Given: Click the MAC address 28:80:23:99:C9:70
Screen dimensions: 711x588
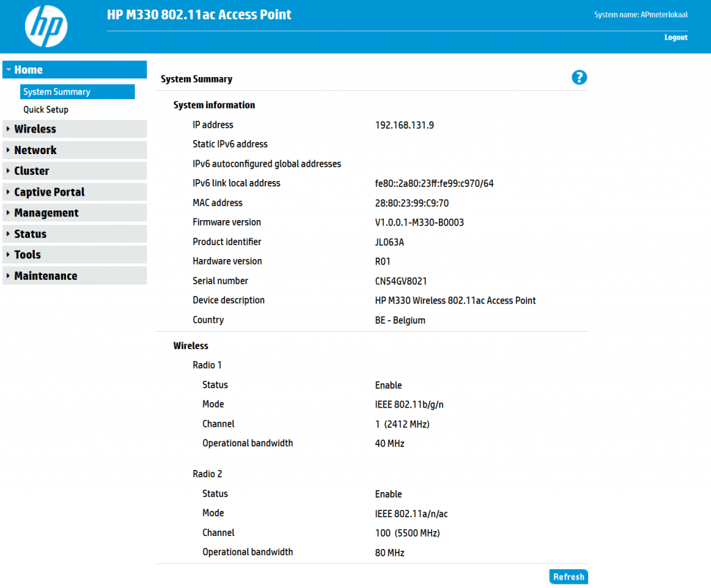Looking at the screenshot, I should pos(412,203).
